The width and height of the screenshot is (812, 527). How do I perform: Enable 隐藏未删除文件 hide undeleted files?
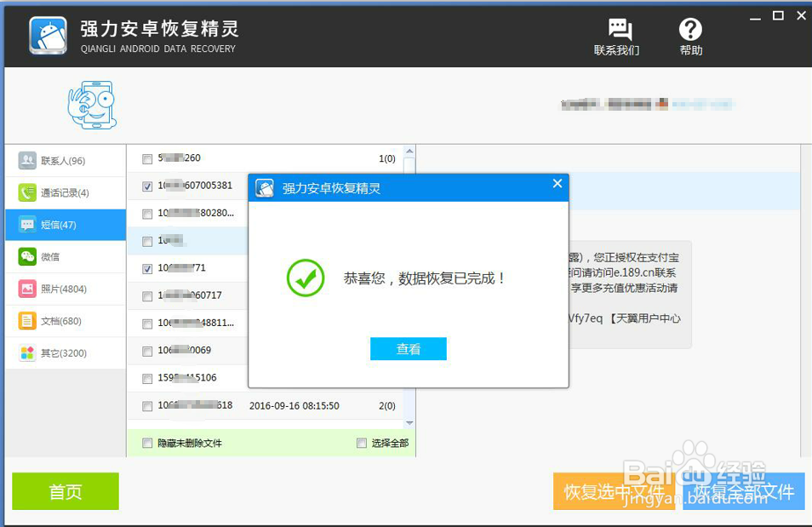point(147,444)
